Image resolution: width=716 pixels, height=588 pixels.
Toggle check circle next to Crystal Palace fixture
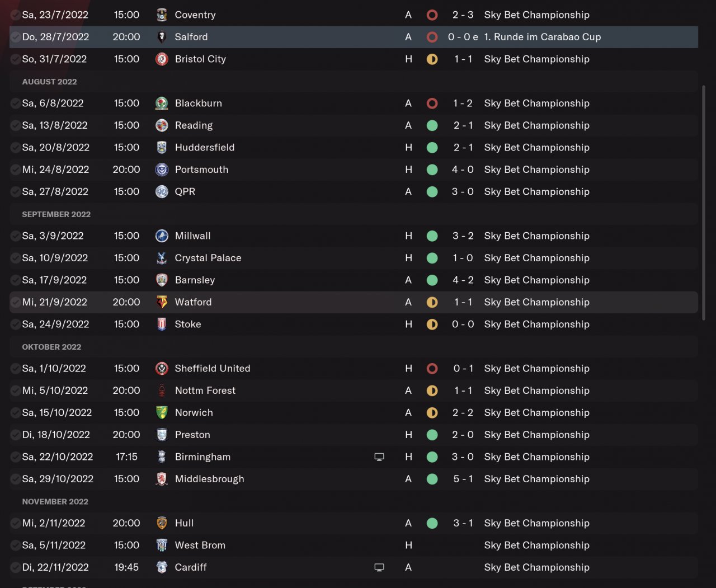coord(16,258)
